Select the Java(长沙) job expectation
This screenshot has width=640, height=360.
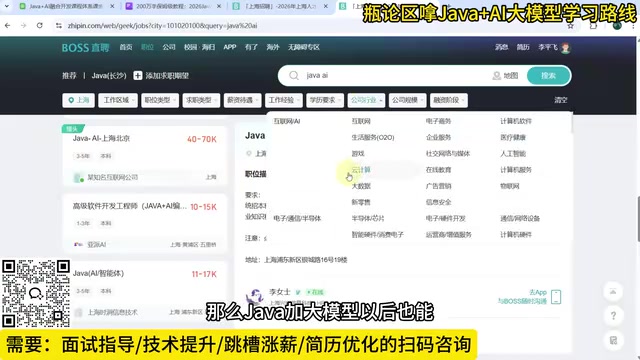coord(109,76)
